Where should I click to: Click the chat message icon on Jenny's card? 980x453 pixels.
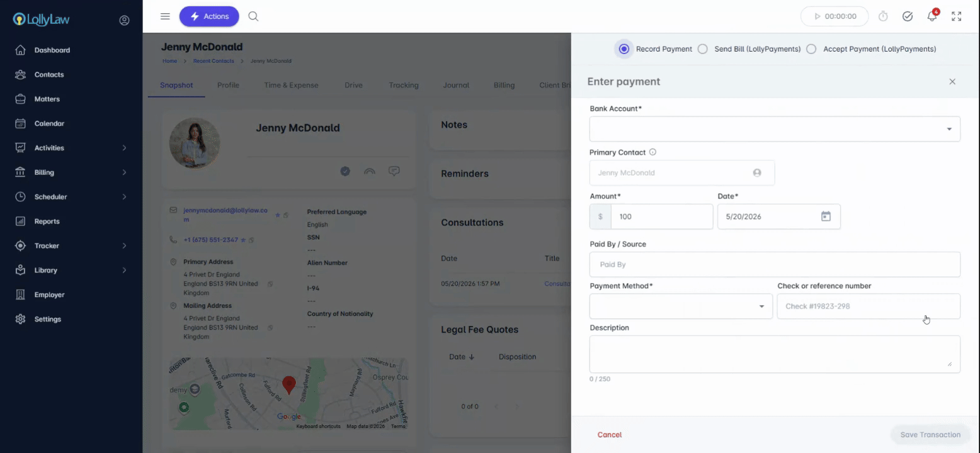pos(394,171)
